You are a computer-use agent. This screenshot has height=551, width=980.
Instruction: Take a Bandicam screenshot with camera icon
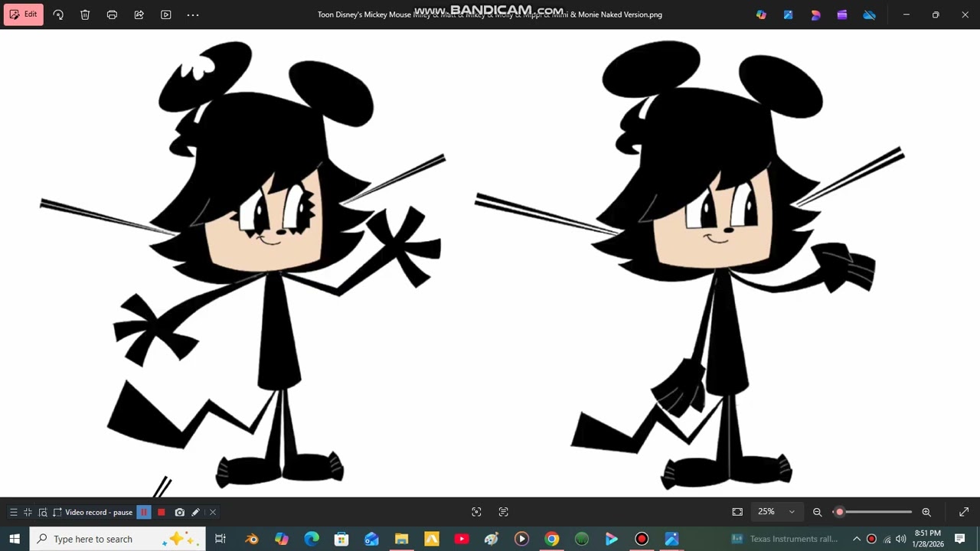(x=179, y=512)
